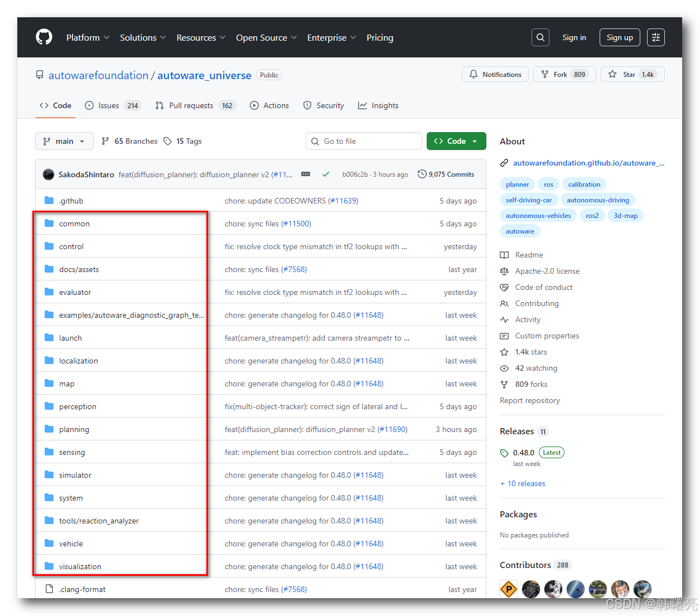700x616 pixels.
Task: Switch to the Issues tab
Action: 113,105
